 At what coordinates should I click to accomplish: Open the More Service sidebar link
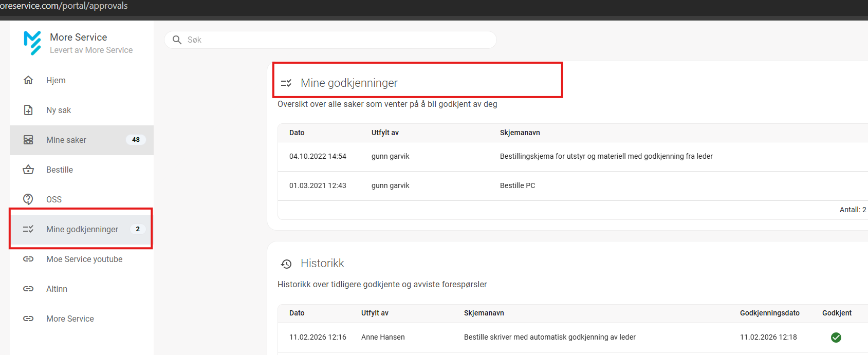70,319
